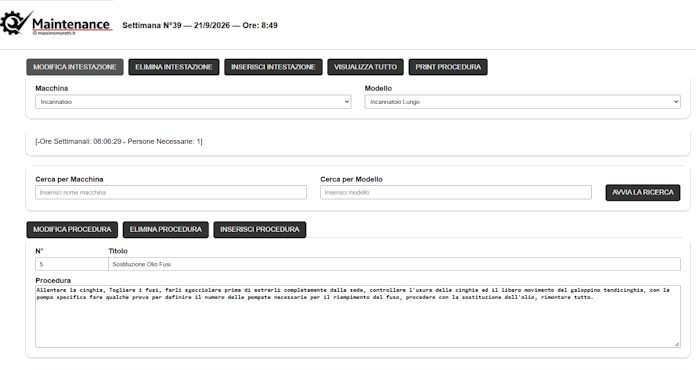Click the MODIFICA INTESTAZIONE button
This screenshot has width=696, height=370.
75,67
